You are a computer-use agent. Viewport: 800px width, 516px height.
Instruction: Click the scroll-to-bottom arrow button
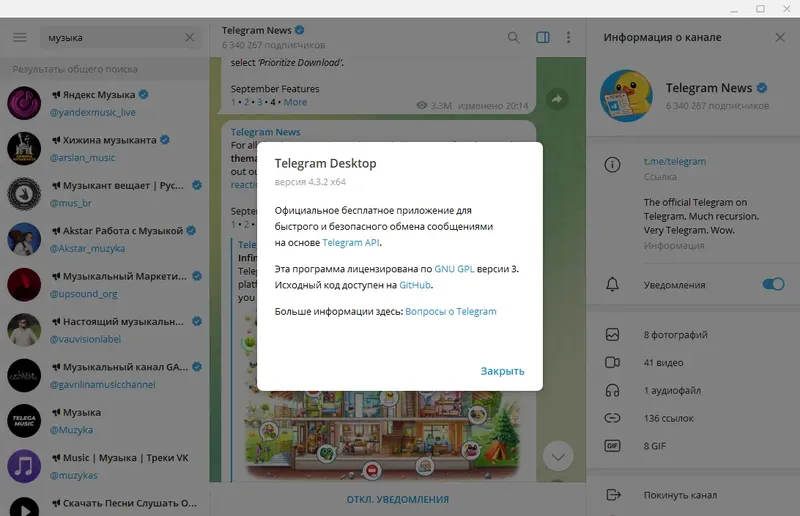pyautogui.click(x=558, y=456)
